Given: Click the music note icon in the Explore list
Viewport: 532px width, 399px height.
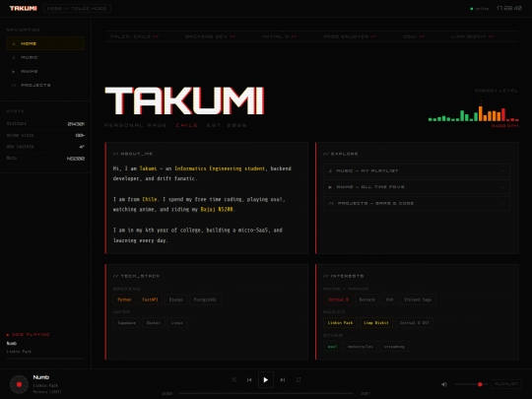Looking at the screenshot, I should pyautogui.click(x=330, y=170).
